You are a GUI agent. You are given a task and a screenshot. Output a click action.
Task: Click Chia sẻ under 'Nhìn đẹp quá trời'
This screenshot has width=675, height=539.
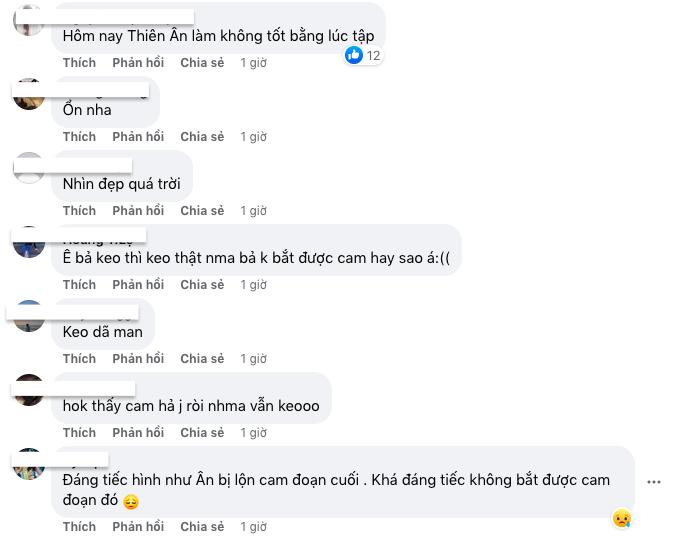pos(202,211)
